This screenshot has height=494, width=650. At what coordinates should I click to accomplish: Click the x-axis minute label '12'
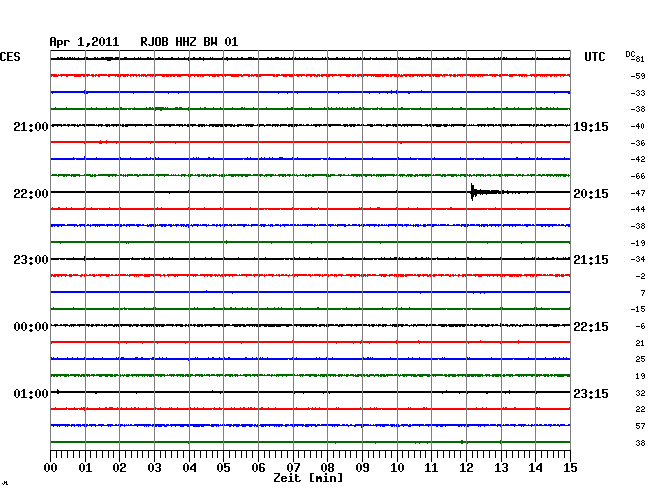pyautogui.click(x=466, y=468)
